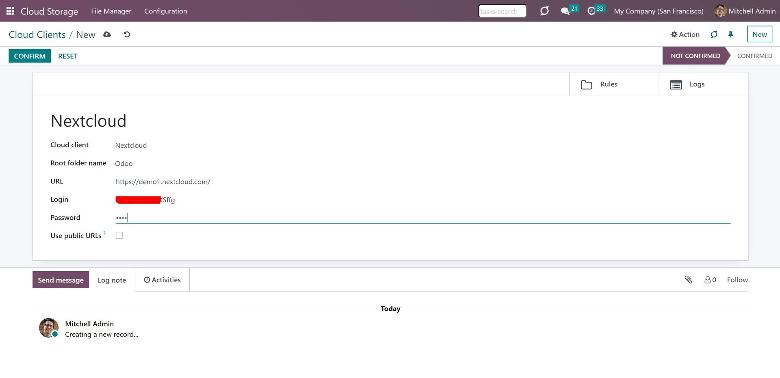Open the File Manager menu
The width and height of the screenshot is (780, 378).
[111, 11]
